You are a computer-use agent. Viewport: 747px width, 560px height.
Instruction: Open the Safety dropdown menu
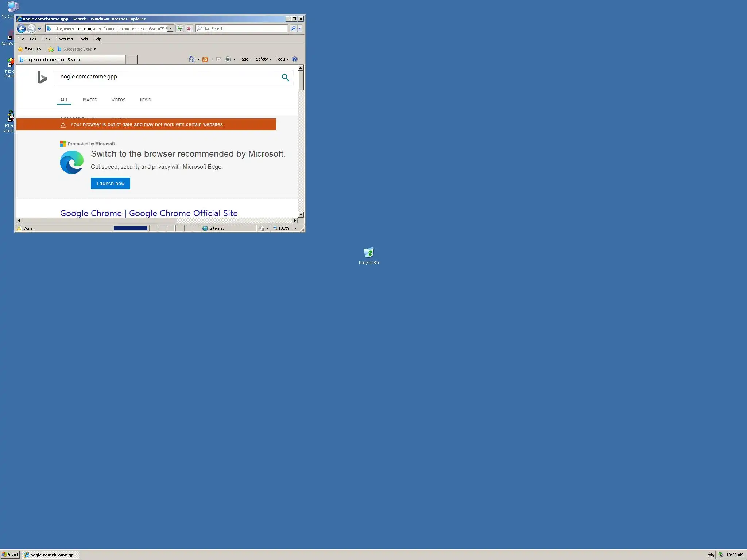(x=263, y=59)
